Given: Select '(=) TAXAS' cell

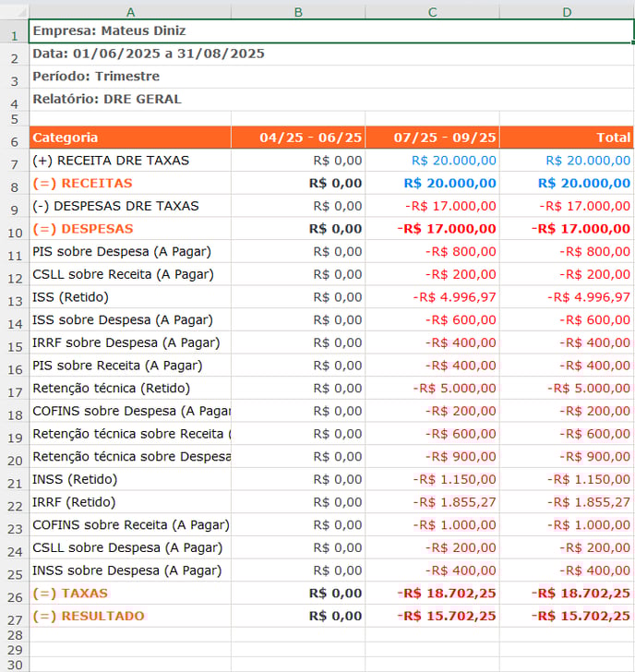Looking at the screenshot, I should point(130,594).
